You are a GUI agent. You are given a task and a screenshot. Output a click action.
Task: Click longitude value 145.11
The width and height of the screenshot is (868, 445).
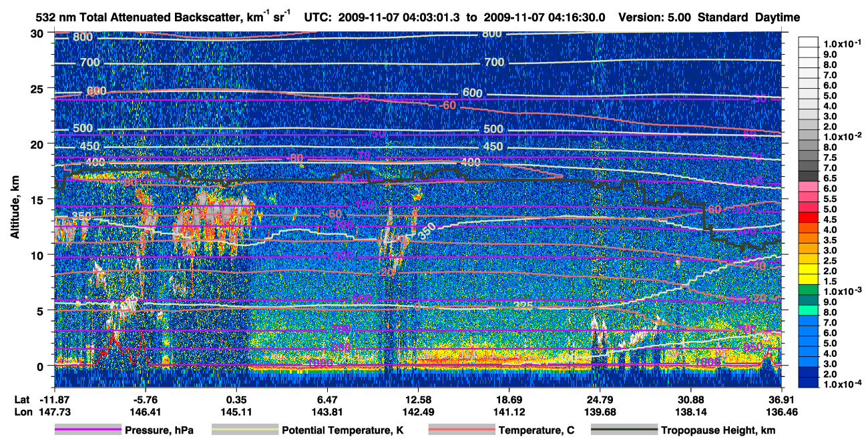(236, 412)
